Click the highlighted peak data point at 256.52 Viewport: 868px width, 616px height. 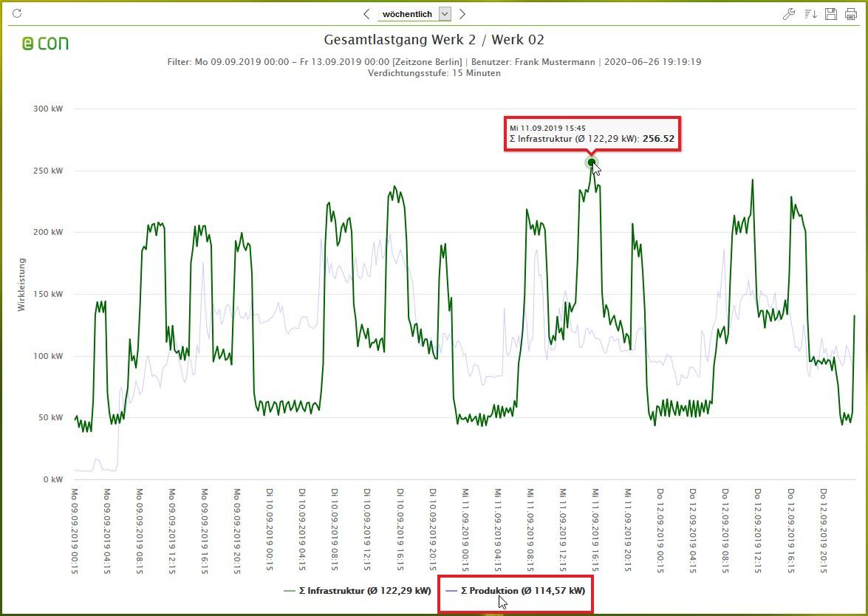591,162
